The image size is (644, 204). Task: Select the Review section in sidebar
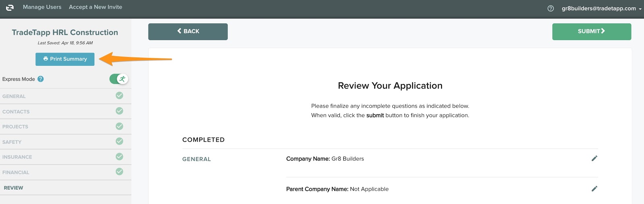pos(14,188)
